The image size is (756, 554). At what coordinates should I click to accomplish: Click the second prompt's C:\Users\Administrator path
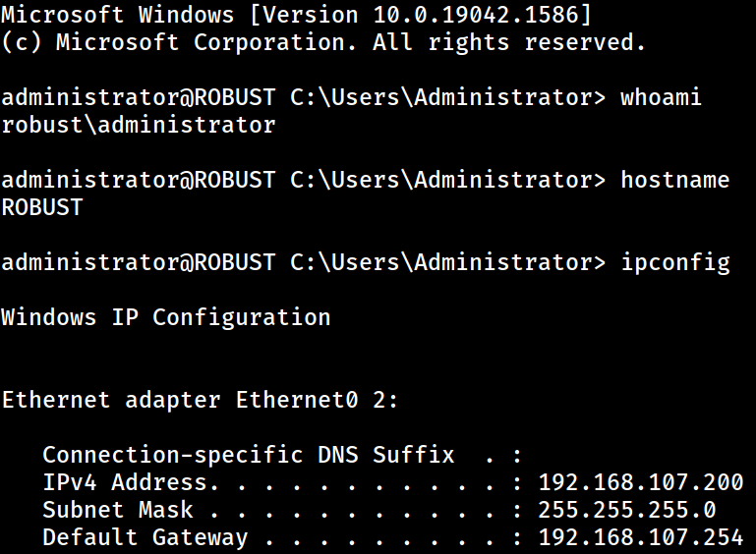tap(447, 180)
